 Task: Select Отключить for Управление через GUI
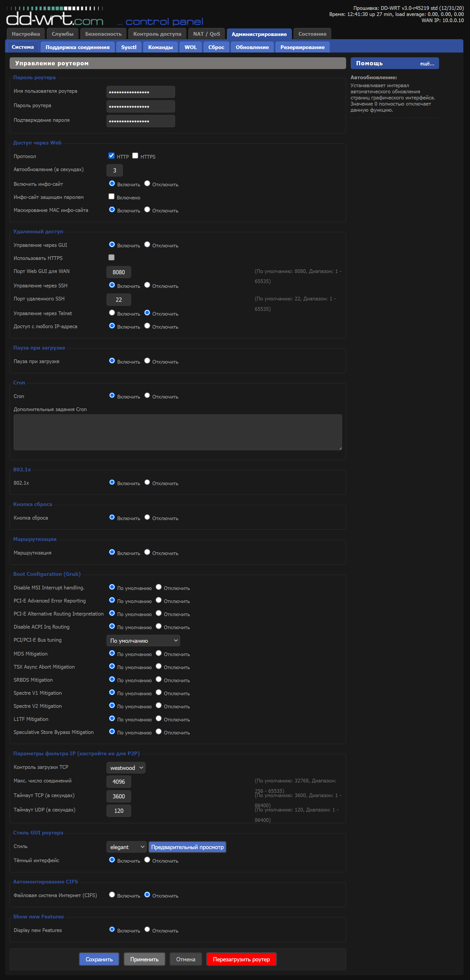147,244
